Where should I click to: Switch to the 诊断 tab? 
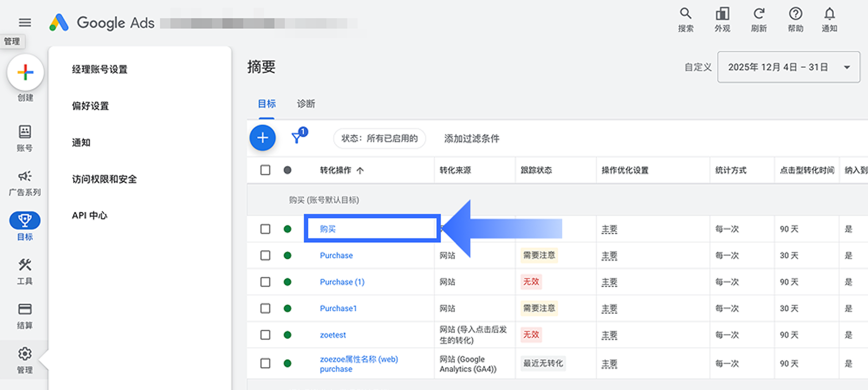pyautogui.click(x=306, y=104)
